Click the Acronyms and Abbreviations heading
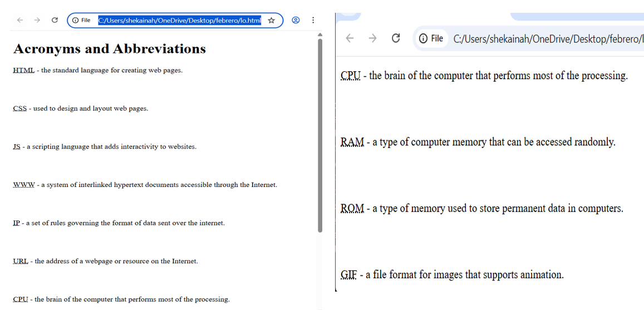The height and width of the screenshot is (310, 644). [109, 49]
